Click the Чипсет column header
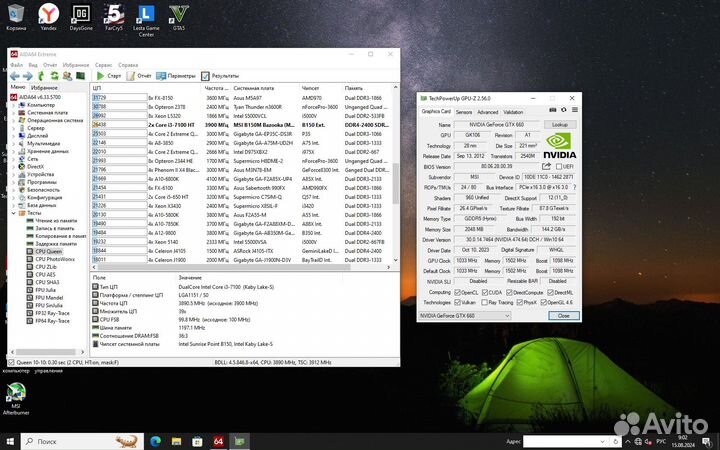 310,88
